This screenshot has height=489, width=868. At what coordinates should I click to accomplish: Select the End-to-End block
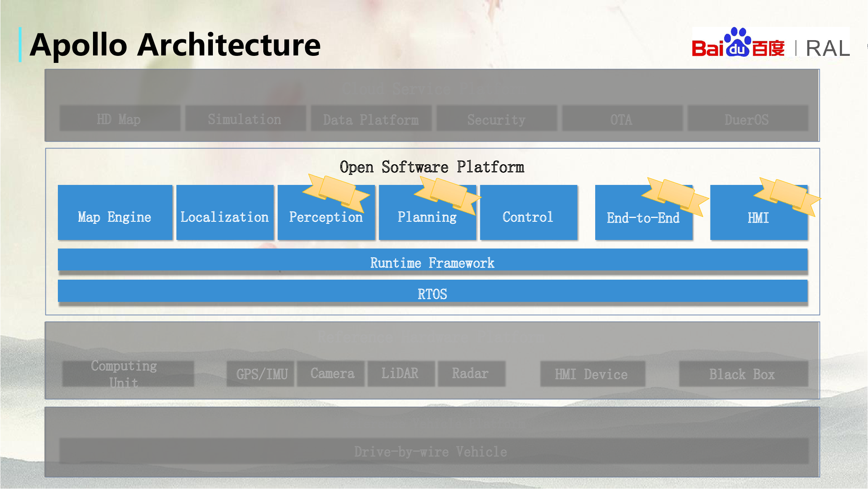pyautogui.click(x=644, y=212)
